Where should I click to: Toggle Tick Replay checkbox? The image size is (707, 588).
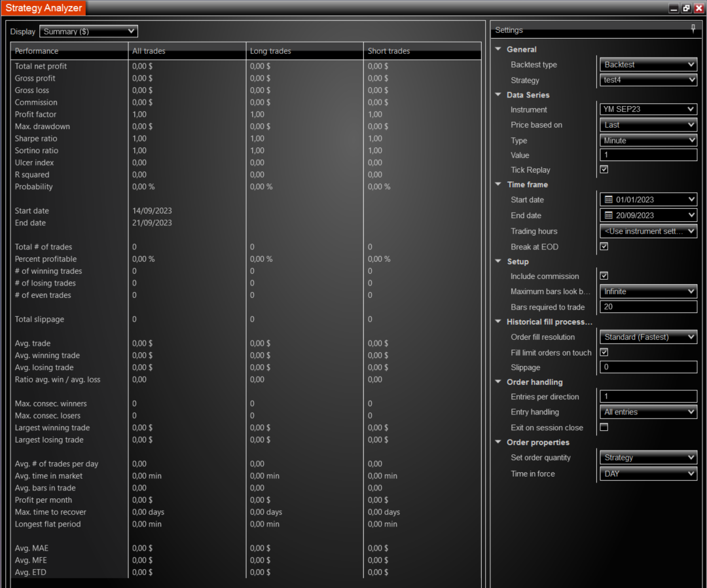pyautogui.click(x=604, y=170)
